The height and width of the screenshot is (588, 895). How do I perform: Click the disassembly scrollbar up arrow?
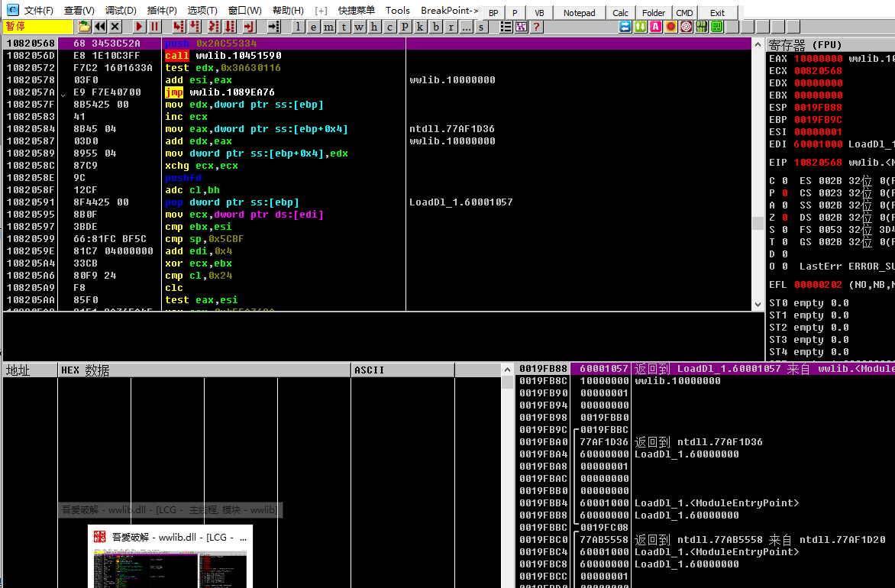(x=758, y=44)
